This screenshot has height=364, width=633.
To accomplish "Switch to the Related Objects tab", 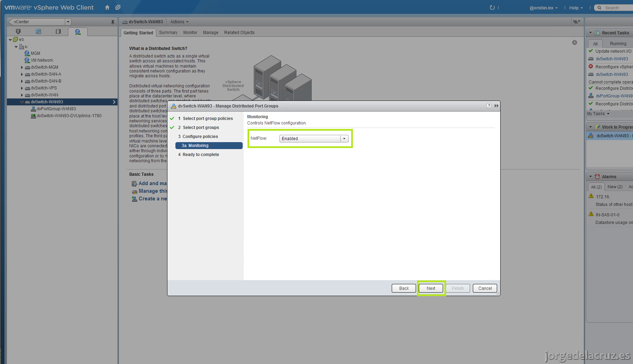I will click(239, 33).
